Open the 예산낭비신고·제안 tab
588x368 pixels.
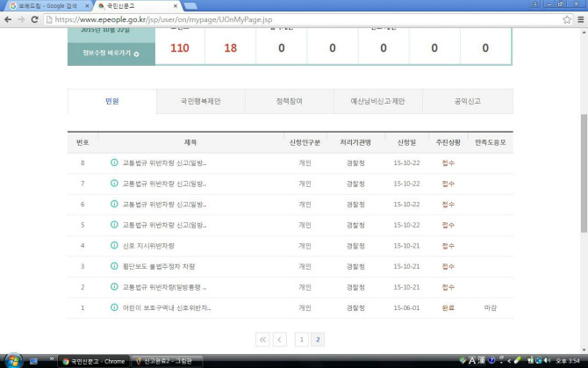coord(377,101)
